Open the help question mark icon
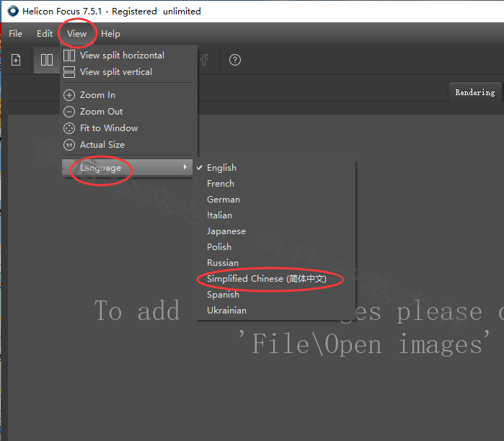 [x=235, y=60]
